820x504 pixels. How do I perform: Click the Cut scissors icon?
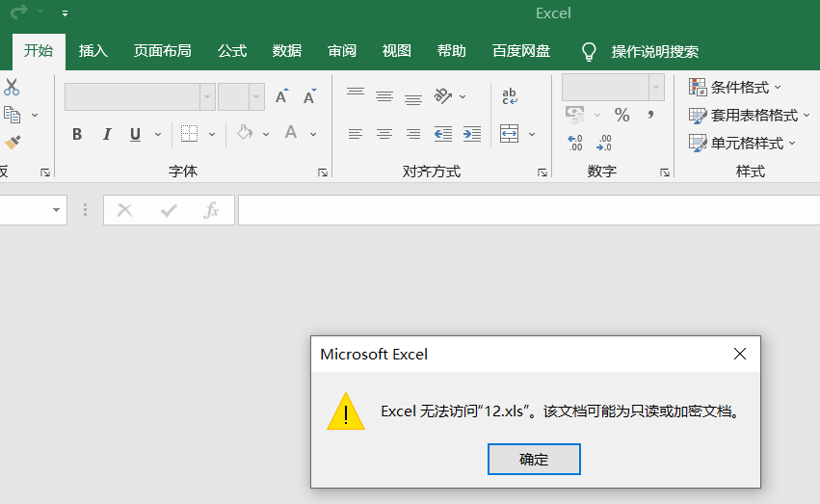12,87
